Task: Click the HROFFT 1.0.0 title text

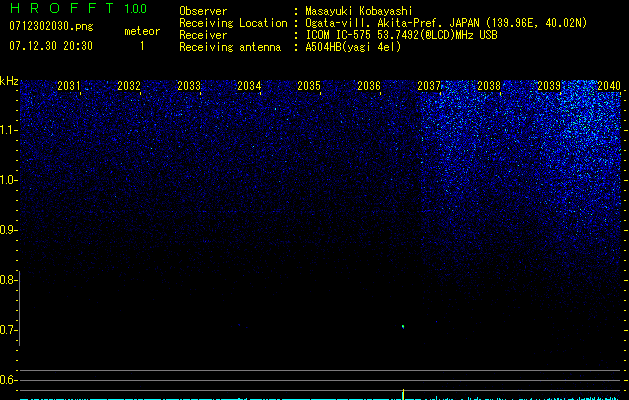Action: pyautogui.click(x=78, y=8)
